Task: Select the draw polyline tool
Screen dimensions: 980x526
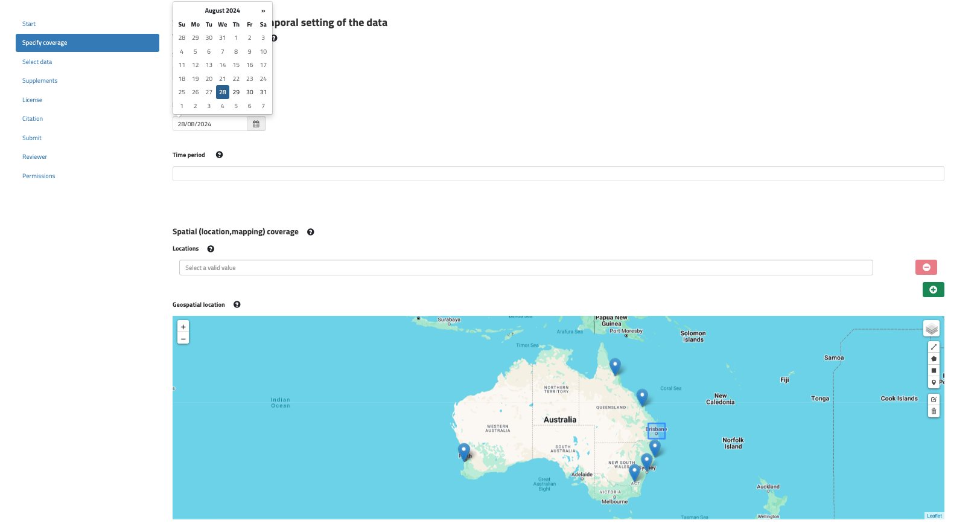Action: [x=934, y=347]
